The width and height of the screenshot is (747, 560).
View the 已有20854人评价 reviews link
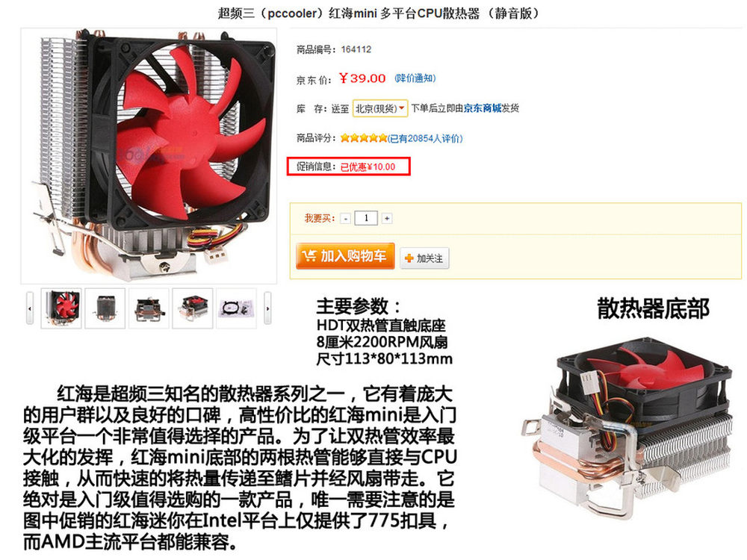[x=425, y=139]
